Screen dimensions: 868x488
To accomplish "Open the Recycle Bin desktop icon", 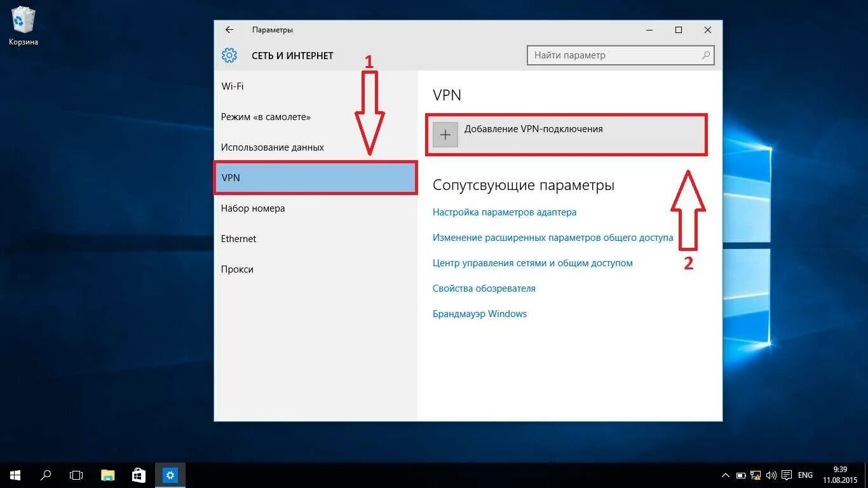I will point(24,26).
